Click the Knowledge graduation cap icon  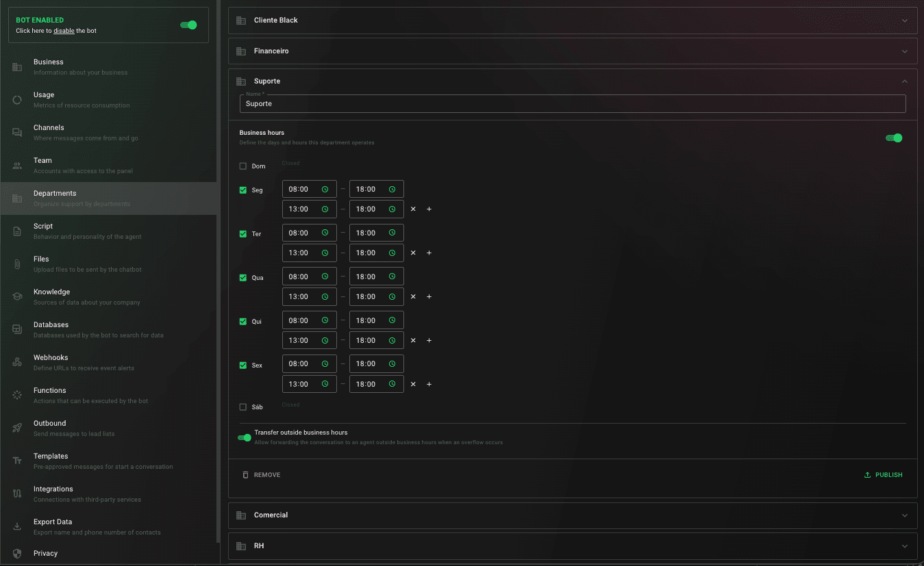(17, 296)
